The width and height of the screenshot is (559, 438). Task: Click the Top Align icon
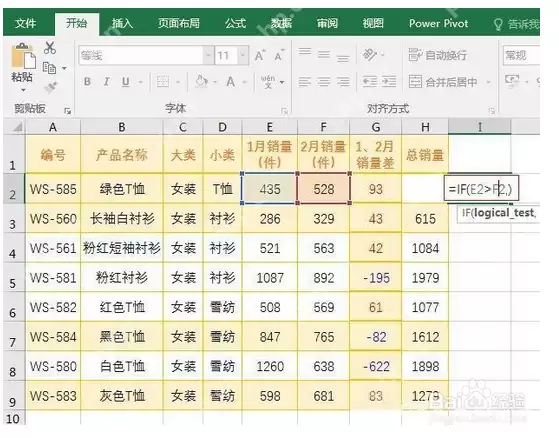(x=305, y=52)
